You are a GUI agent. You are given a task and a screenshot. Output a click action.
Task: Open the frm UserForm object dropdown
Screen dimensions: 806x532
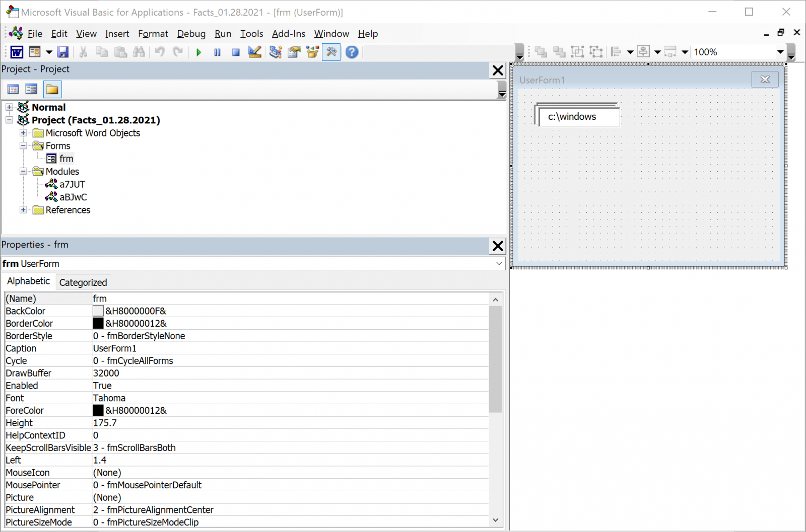pos(499,264)
